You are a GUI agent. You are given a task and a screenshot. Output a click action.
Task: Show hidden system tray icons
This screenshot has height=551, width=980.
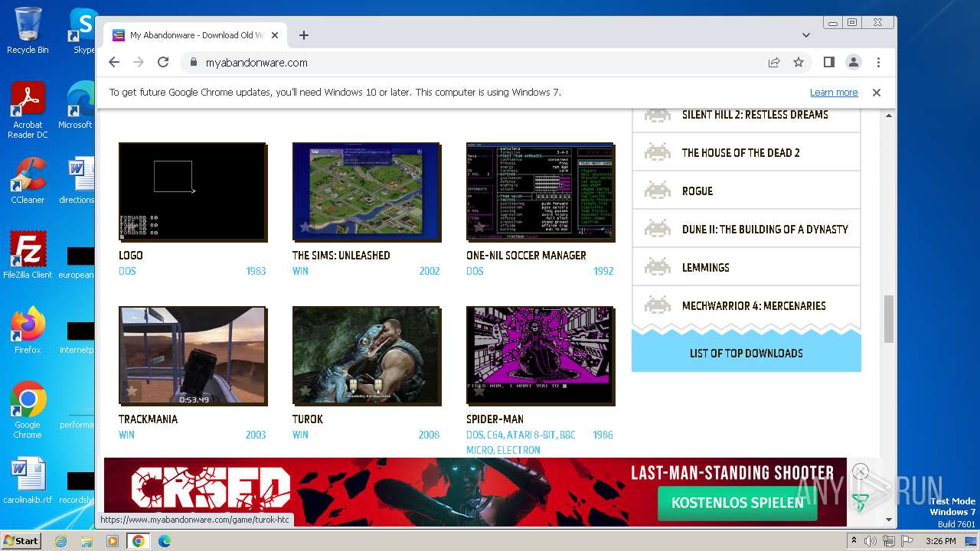click(x=854, y=541)
